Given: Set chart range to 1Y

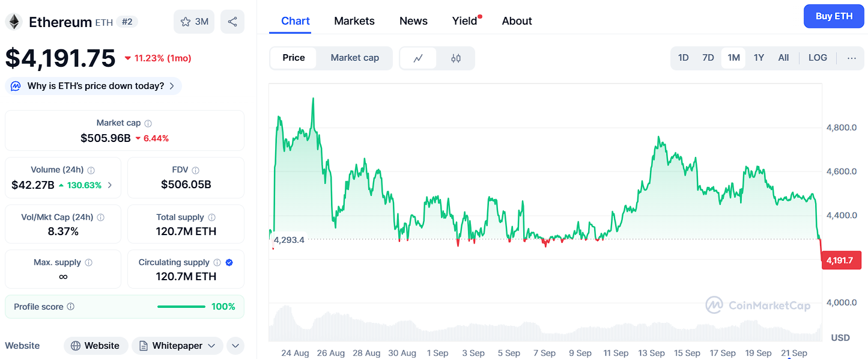Looking at the screenshot, I should 759,58.
